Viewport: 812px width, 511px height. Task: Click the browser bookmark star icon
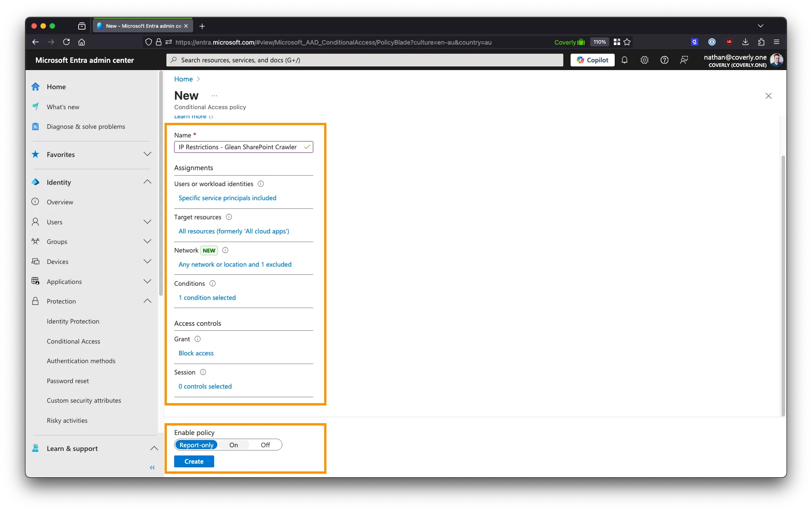pyautogui.click(x=627, y=42)
